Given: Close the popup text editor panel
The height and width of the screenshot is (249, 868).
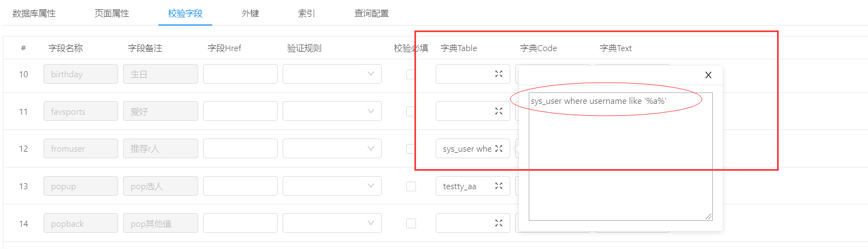Looking at the screenshot, I should coord(708,75).
